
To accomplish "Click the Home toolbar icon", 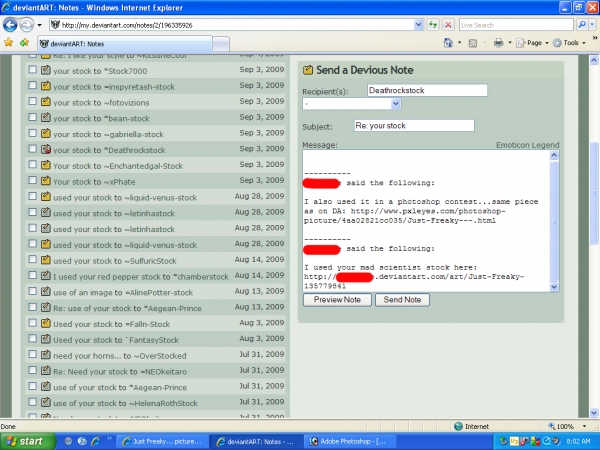I will tap(448, 42).
